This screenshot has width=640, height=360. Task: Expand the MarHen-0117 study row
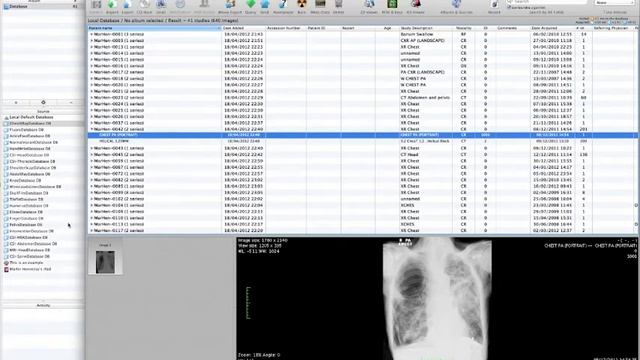[91, 231]
